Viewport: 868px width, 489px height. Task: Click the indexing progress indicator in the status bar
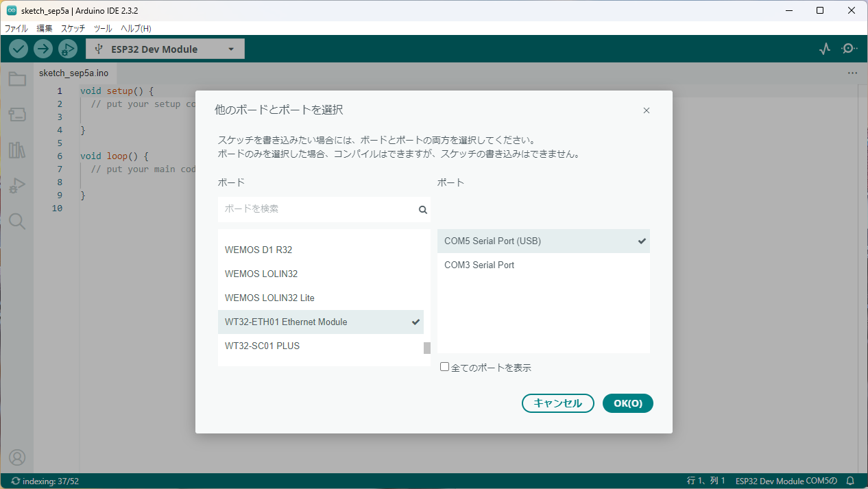tap(45, 481)
